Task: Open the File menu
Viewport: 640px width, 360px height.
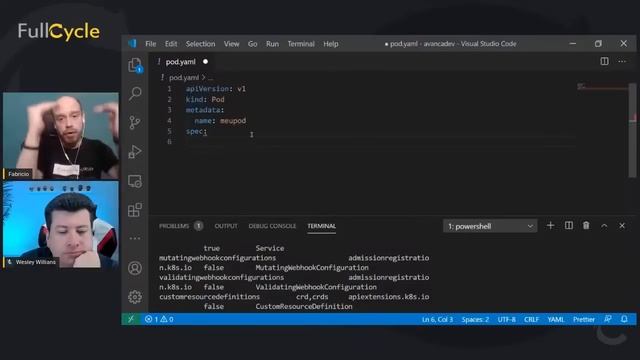Action: point(151,44)
